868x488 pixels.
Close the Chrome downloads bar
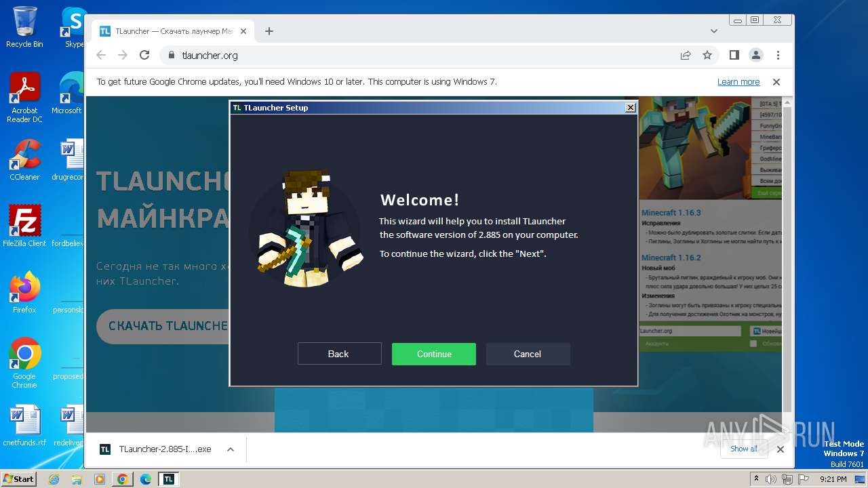pyautogui.click(x=780, y=449)
